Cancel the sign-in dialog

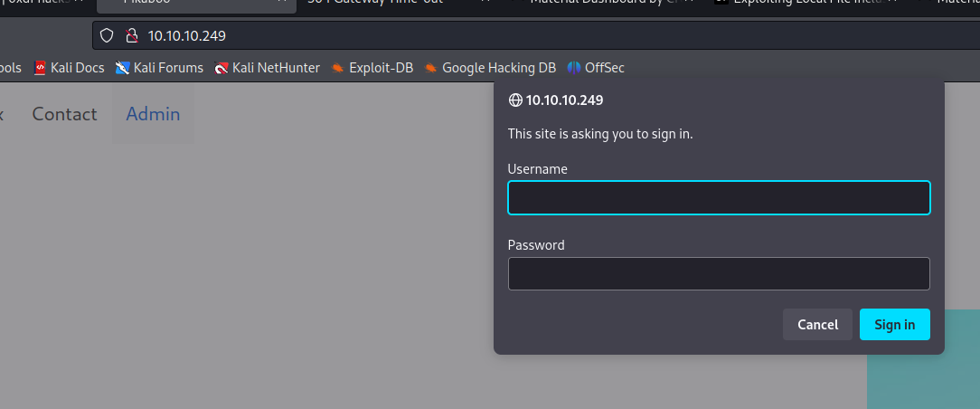[817, 325]
